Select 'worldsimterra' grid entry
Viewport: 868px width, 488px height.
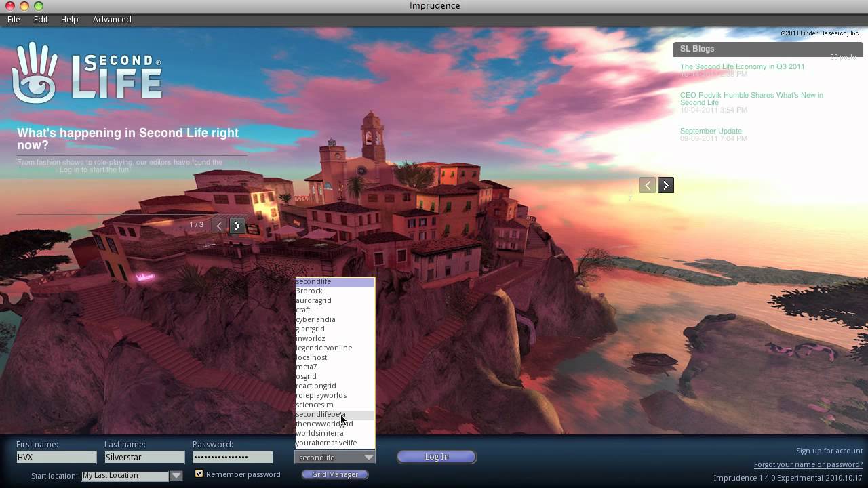tap(334, 433)
